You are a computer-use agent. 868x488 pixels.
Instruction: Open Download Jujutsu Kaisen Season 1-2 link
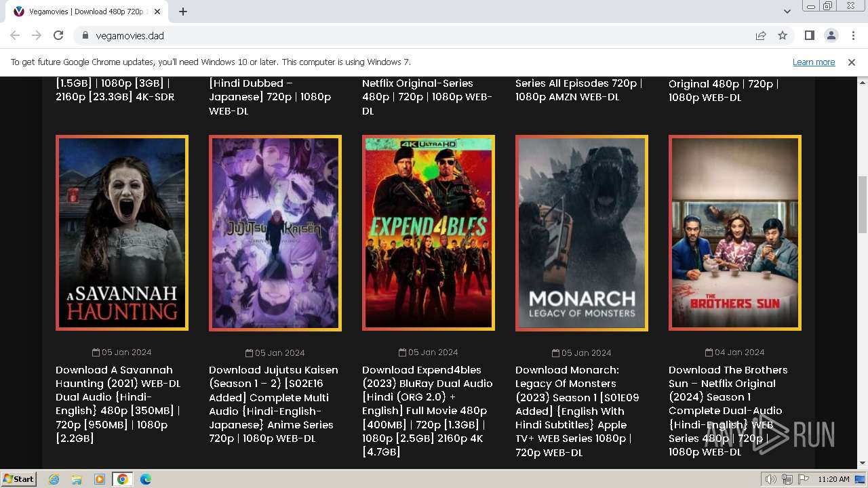tap(273, 404)
